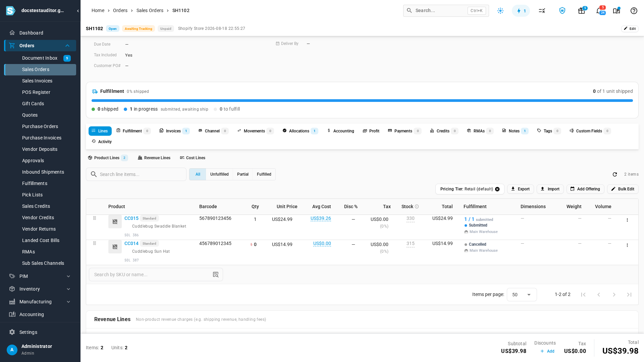Focus the Search by SKU or name field
644x362 pixels.
pos(156,275)
